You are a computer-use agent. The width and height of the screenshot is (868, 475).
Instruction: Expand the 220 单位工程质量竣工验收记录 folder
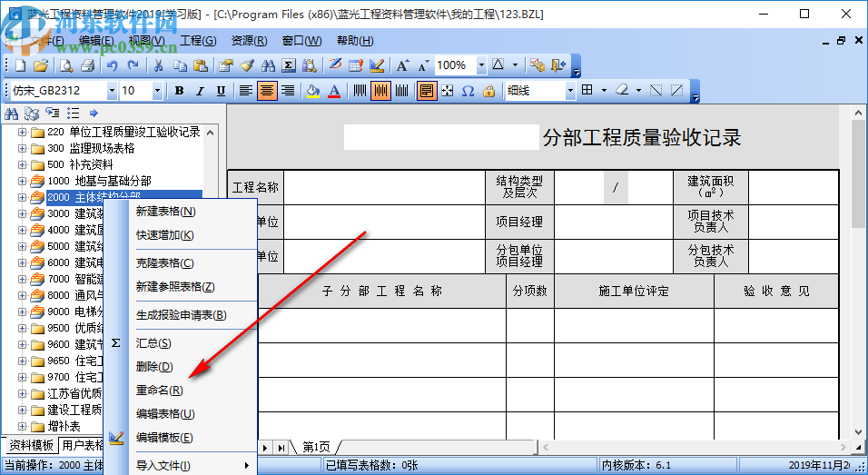pos(22,132)
